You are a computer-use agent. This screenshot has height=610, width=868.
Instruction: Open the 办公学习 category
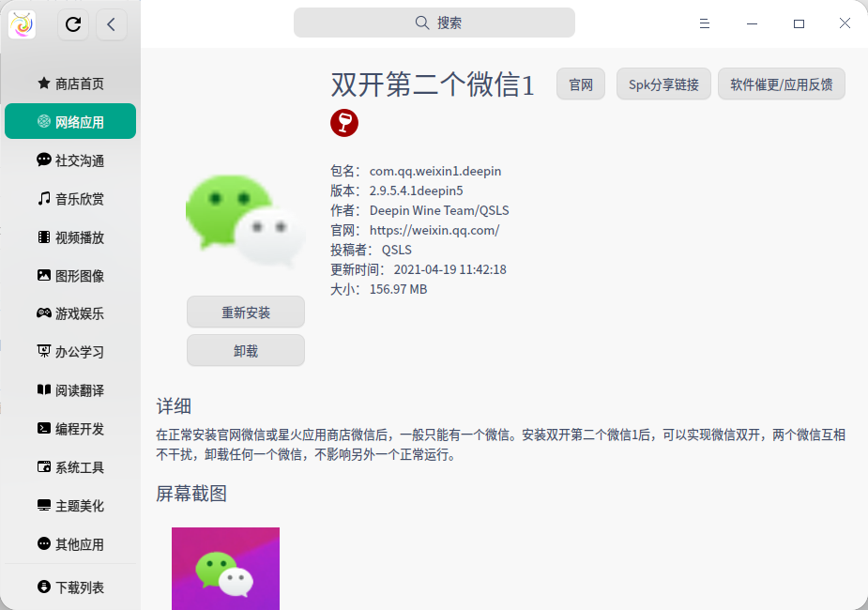pyautogui.click(x=70, y=352)
